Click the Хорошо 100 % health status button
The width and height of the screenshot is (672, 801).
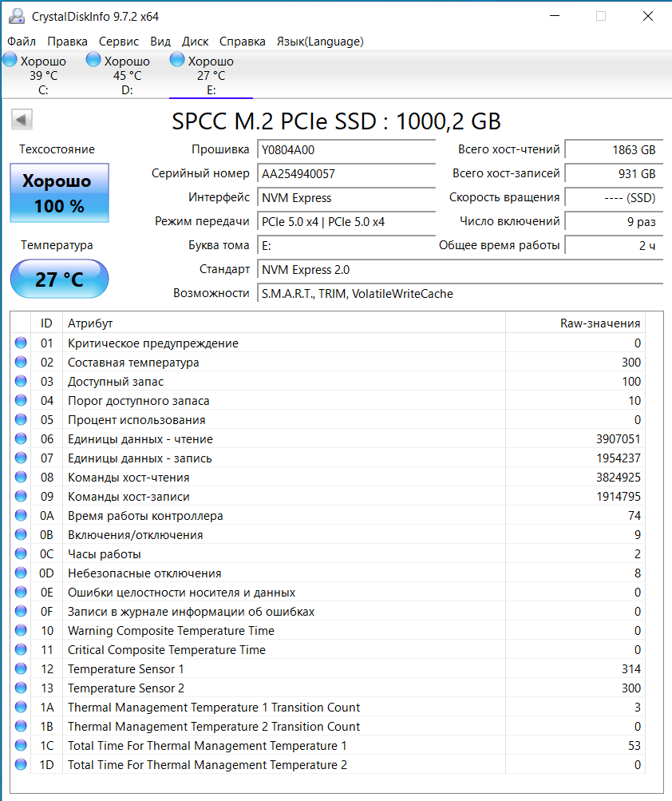click(59, 192)
